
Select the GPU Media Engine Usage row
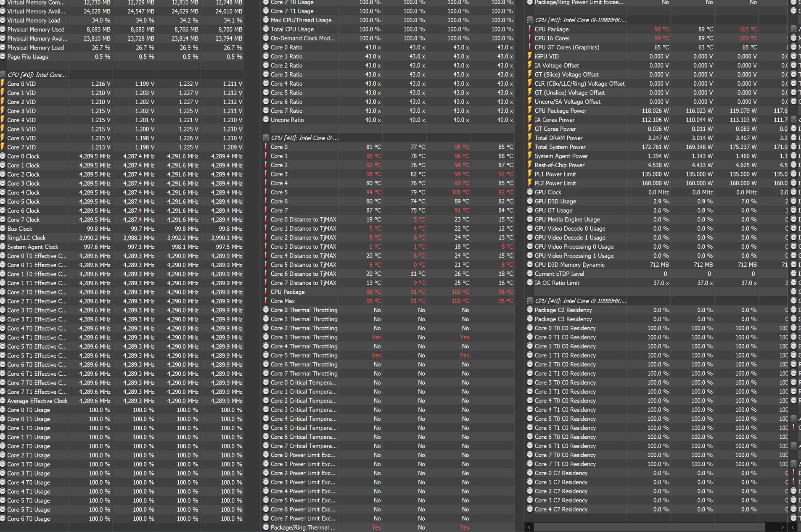point(656,219)
